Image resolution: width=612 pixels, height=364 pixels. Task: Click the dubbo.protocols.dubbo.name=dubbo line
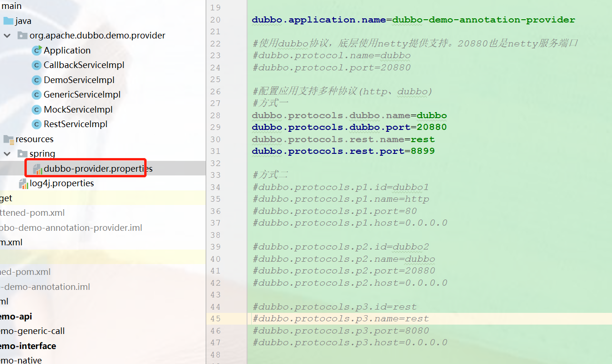(349, 115)
